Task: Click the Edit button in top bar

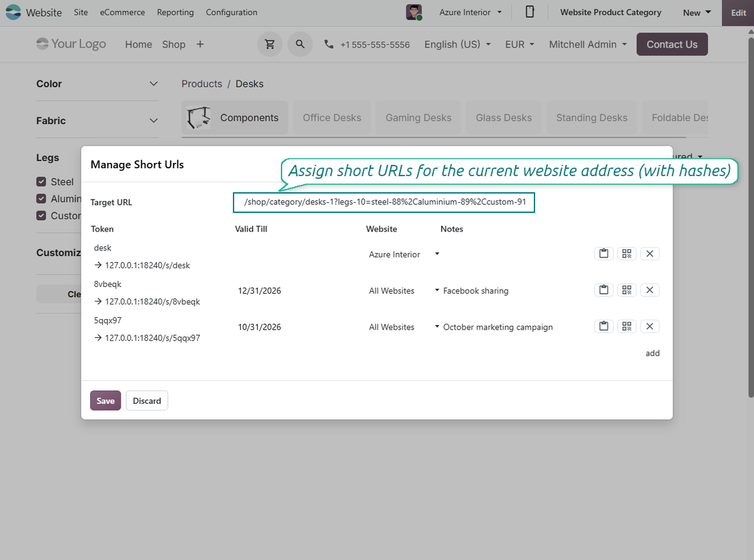Action: point(737,13)
